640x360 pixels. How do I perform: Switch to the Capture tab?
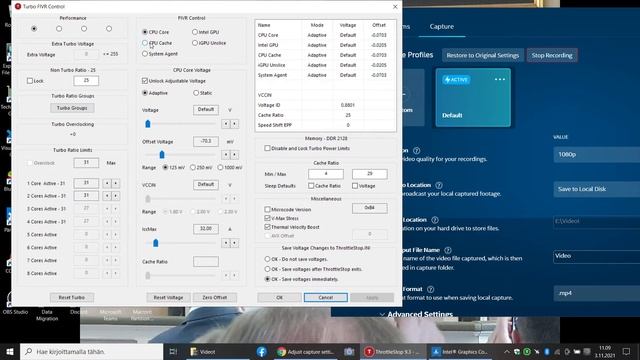click(x=442, y=27)
